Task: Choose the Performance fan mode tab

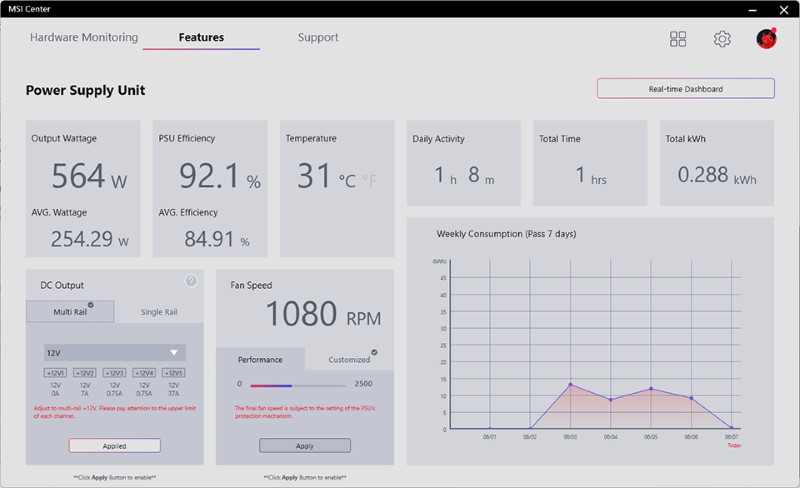Action: click(x=260, y=359)
